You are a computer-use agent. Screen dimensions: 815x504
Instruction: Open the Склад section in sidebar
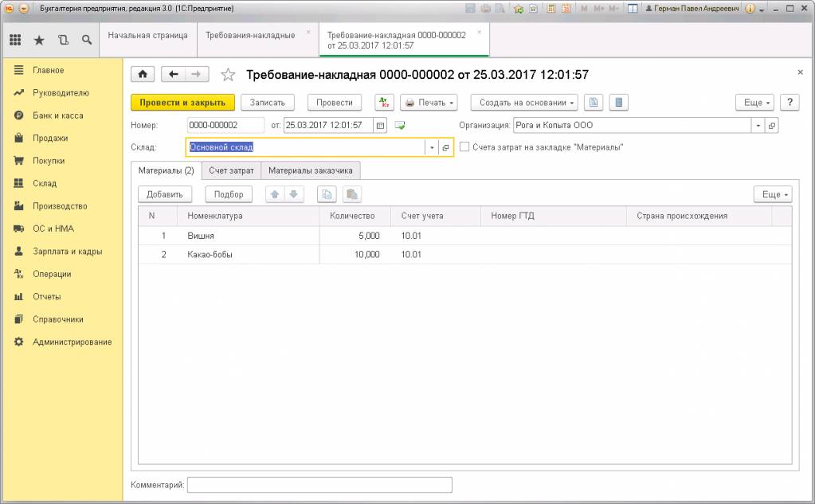click(45, 183)
